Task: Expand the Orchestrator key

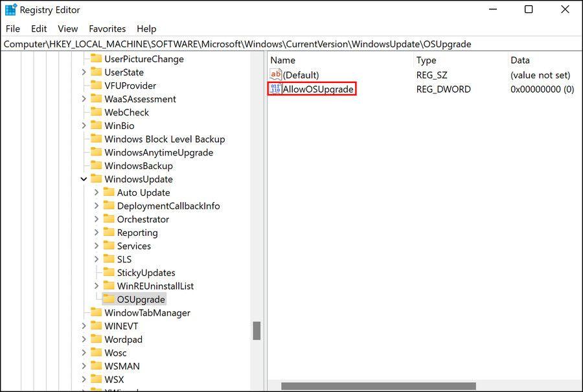Action: point(97,219)
